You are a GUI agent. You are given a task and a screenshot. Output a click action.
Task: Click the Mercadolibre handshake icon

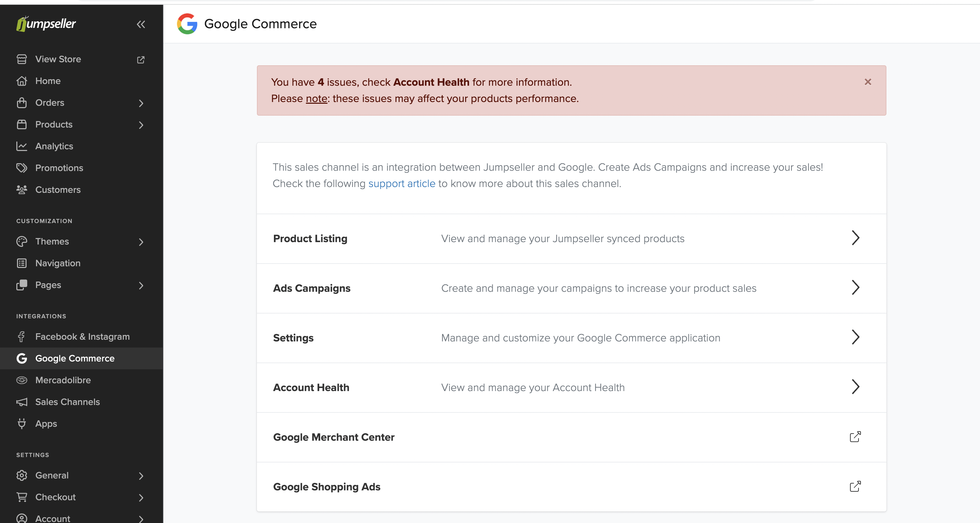pyautogui.click(x=22, y=380)
